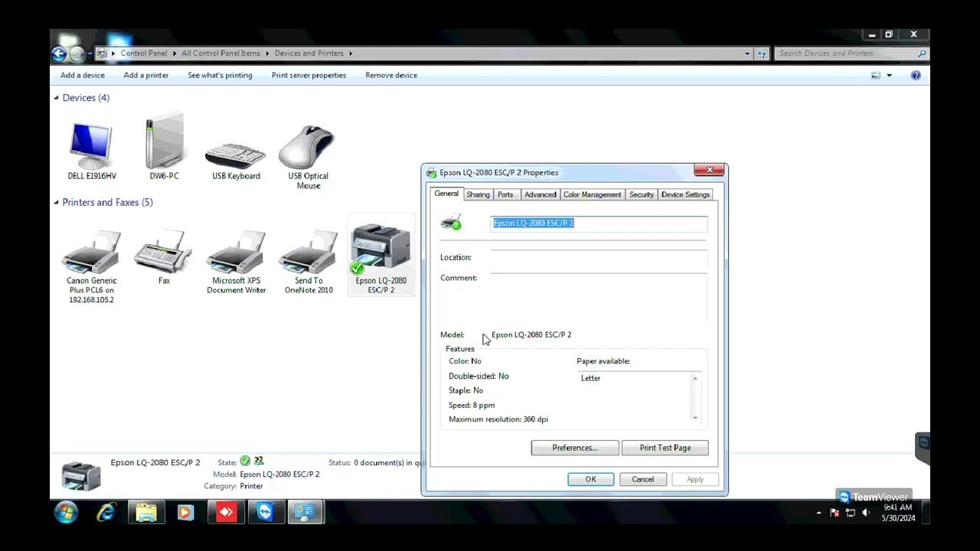Image resolution: width=980 pixels, height=551 pixels.
Task: Click the printer name text field
Action: [599, 223]
